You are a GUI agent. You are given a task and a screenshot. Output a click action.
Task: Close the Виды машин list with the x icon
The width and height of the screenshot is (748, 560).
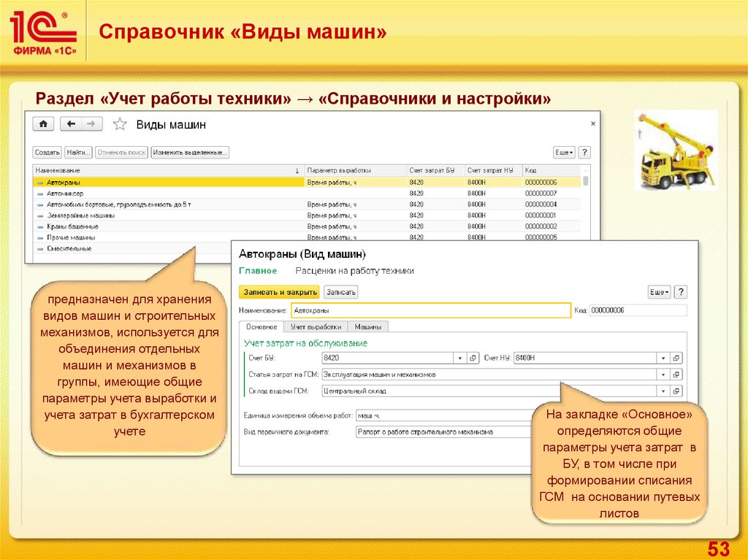coord(592,123)
